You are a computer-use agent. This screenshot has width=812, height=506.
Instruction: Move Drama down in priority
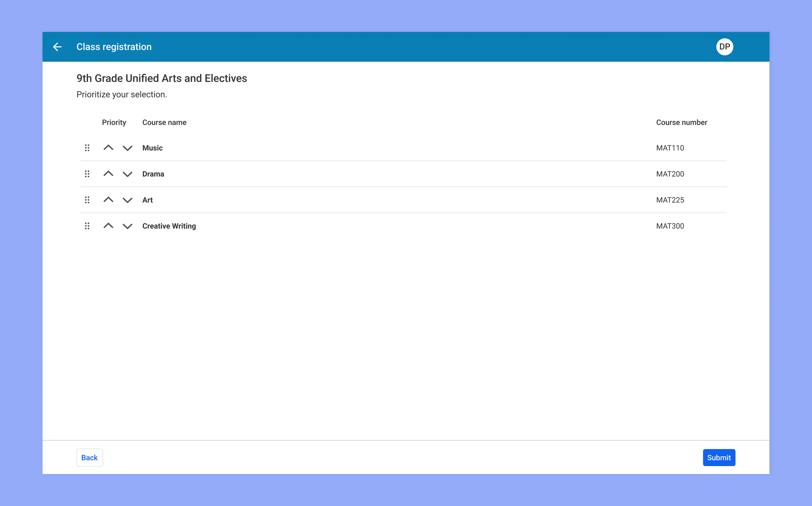tap(128, 174)
